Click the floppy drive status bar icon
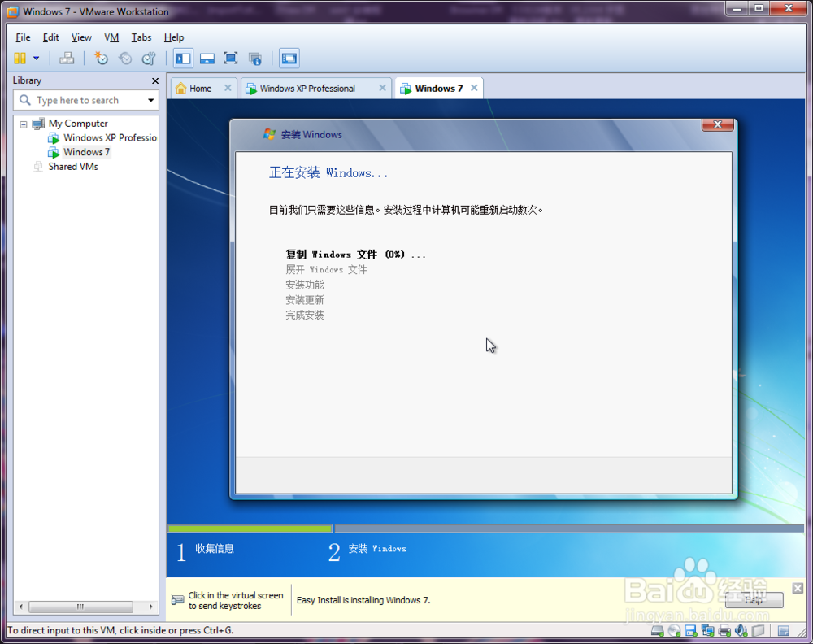813x644 pixels. (x=690, y=630)
